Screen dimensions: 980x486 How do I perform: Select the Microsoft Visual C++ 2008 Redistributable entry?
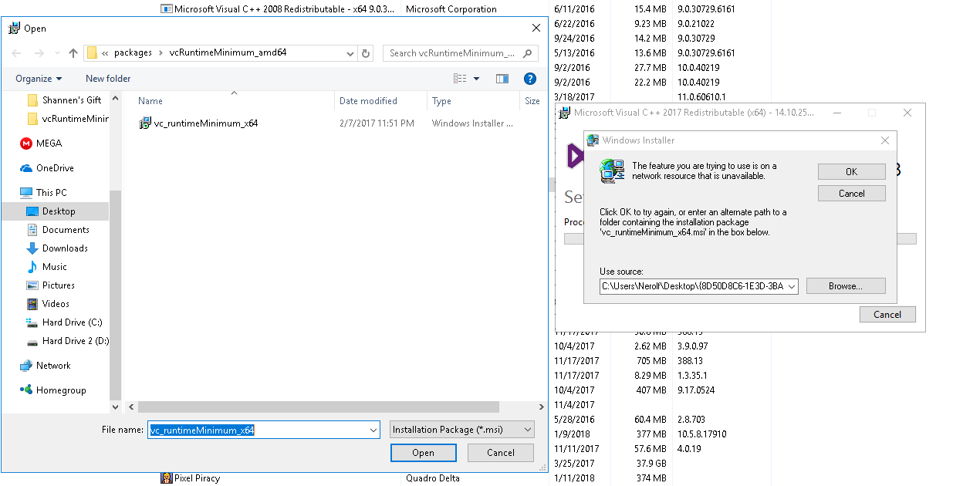click(278, 9)
